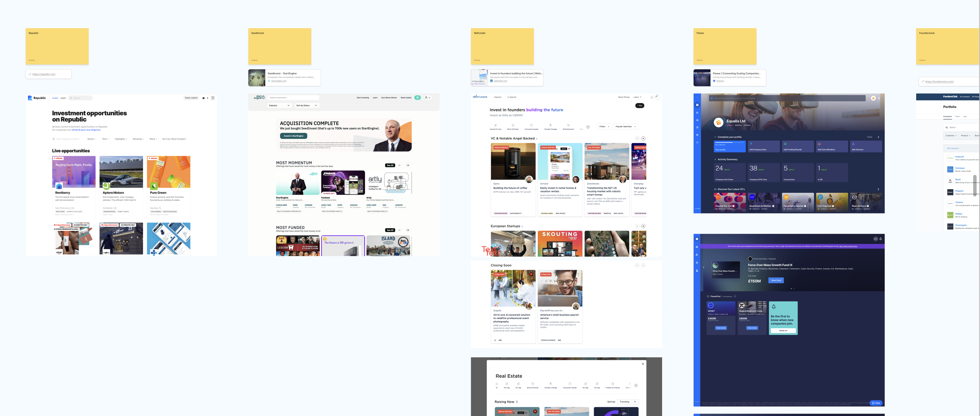
Task: Click the Wefunder logo in its screenshot
Action: 480,97
